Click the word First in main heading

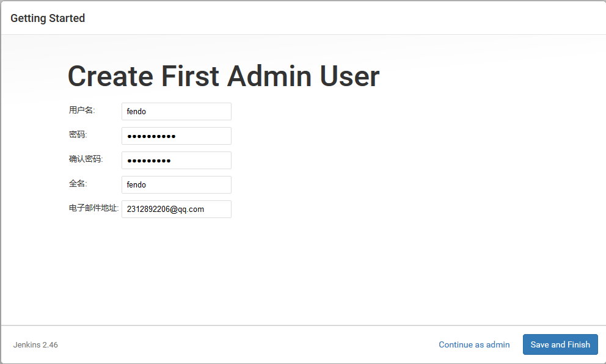pos(190,76)
